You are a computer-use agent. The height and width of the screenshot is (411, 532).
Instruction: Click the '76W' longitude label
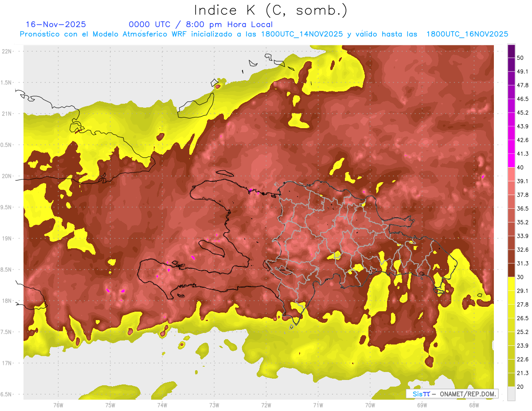coord(58,405)
